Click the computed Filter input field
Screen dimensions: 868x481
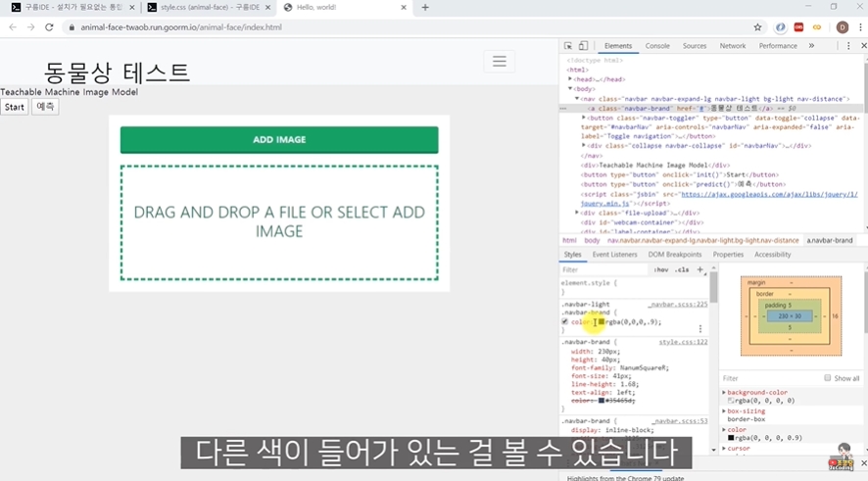coord(769,378)
